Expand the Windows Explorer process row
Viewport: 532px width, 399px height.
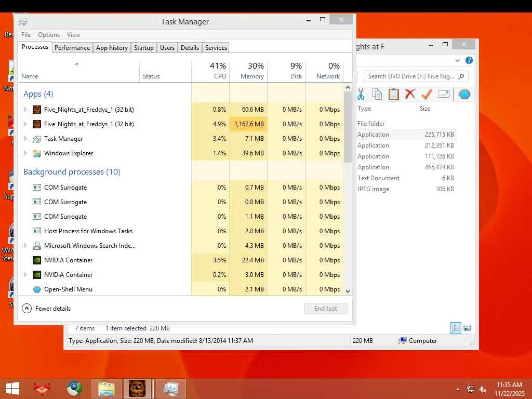25,153
